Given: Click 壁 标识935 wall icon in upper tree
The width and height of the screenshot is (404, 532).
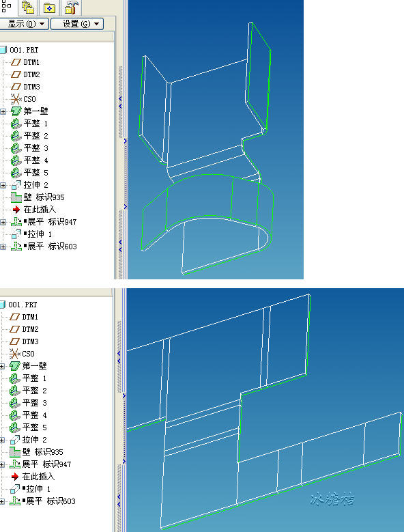Looking at the screenshot, I should (x=16, y=197).
